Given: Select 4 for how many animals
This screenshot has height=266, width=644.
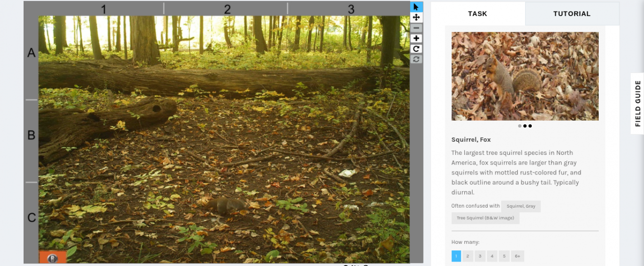Looking at the screenshot, I should [492, 256].
